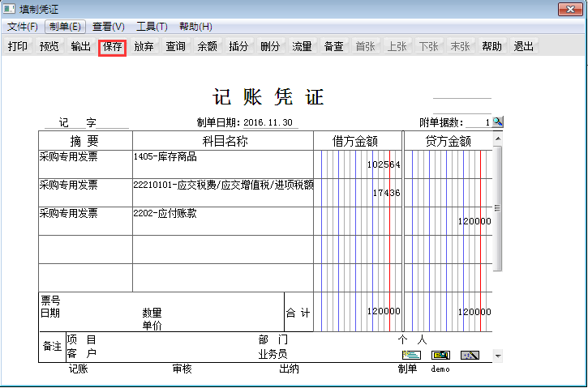
Task: Click 插分 to insert an entry line
Action: pos(238,47)
